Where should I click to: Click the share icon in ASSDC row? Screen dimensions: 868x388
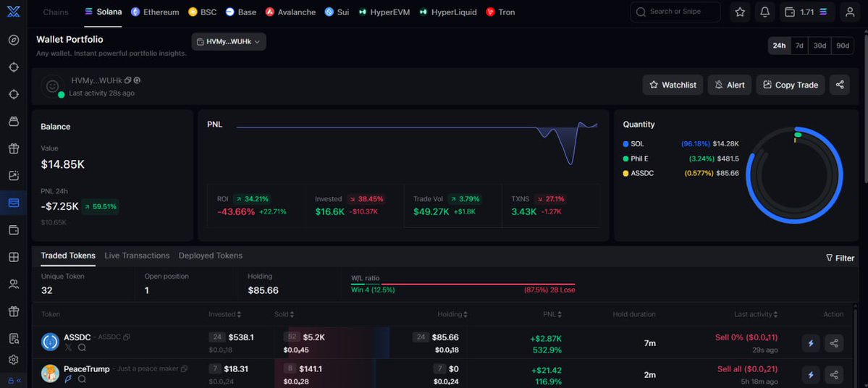pyautogui.click(x=834, y=343)
